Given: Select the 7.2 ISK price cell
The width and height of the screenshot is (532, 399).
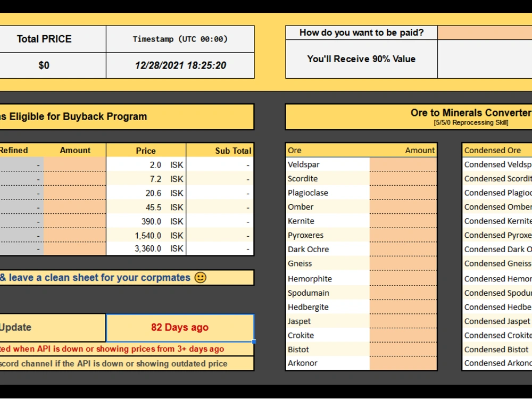Looking at the screenshot, I should (x=146, y=179).
